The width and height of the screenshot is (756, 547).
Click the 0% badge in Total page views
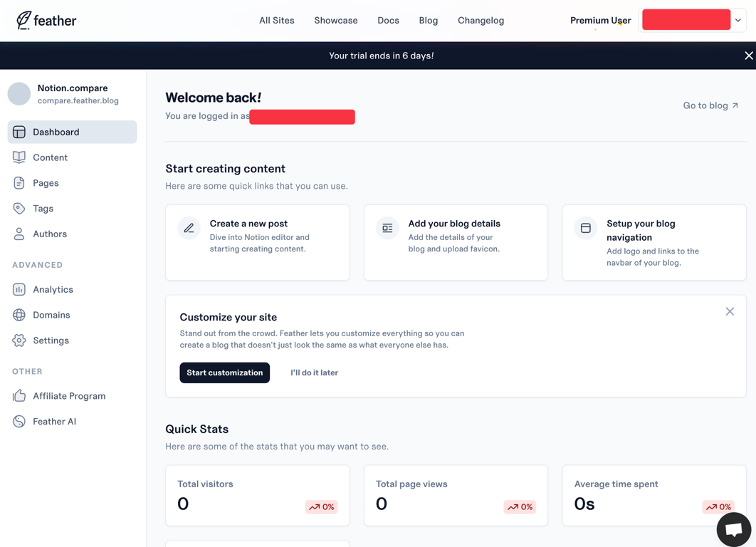click(x=520, y=507)
